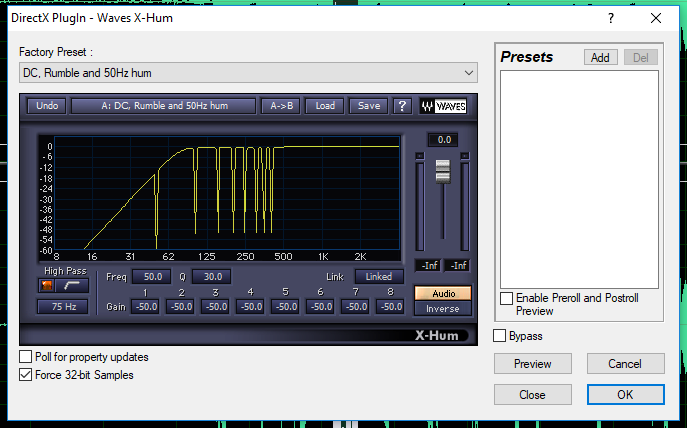Close the DirectX PlugIn dialog window

point(656,18)
